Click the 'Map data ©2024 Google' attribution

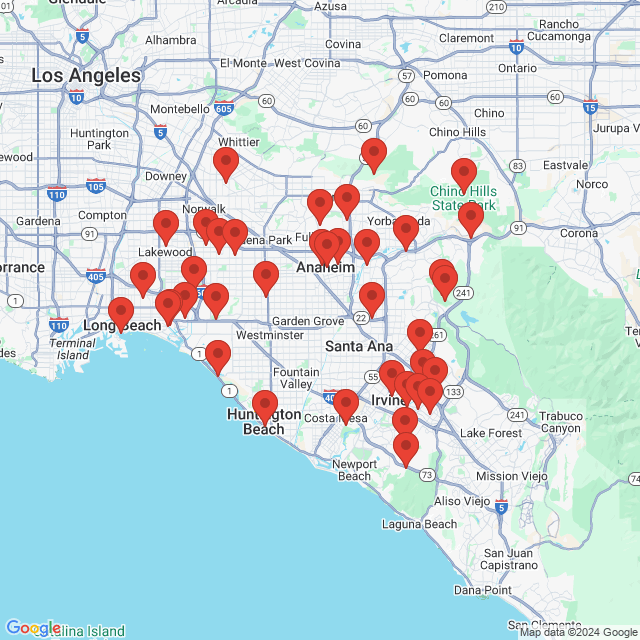[x=579, y=633]
